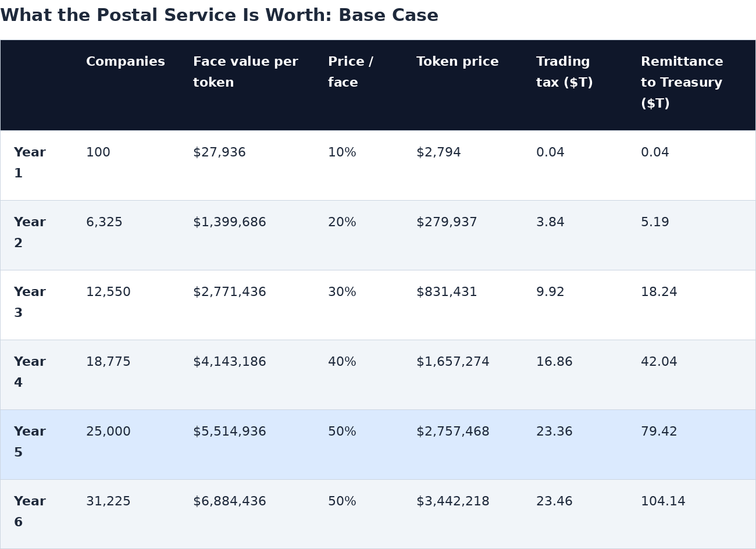This screenshot has height=549, width=756.
Task: Click the token price '$2,757,468'
Action: (x=453, y=432)
